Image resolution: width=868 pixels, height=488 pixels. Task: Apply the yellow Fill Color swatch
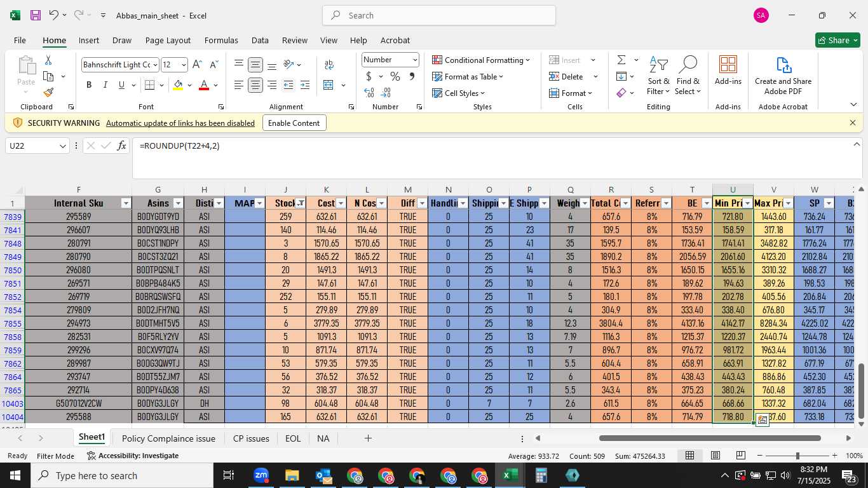[x=178, y=85]
